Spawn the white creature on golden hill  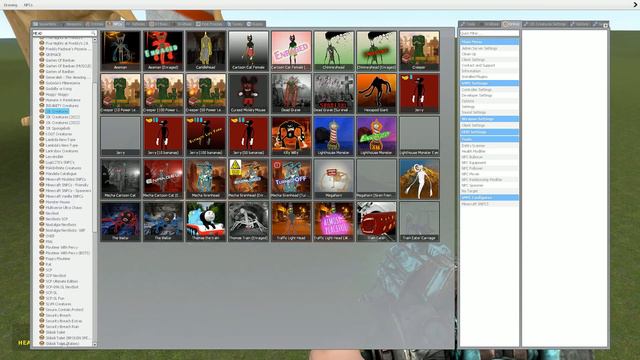coord(419,179)
